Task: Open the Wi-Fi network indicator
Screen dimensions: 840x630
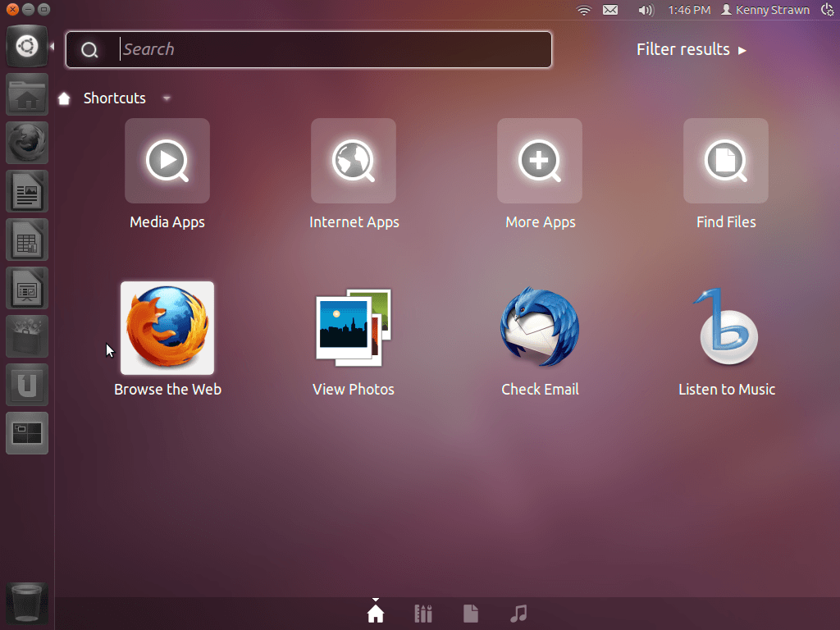Action: [583, 10]
